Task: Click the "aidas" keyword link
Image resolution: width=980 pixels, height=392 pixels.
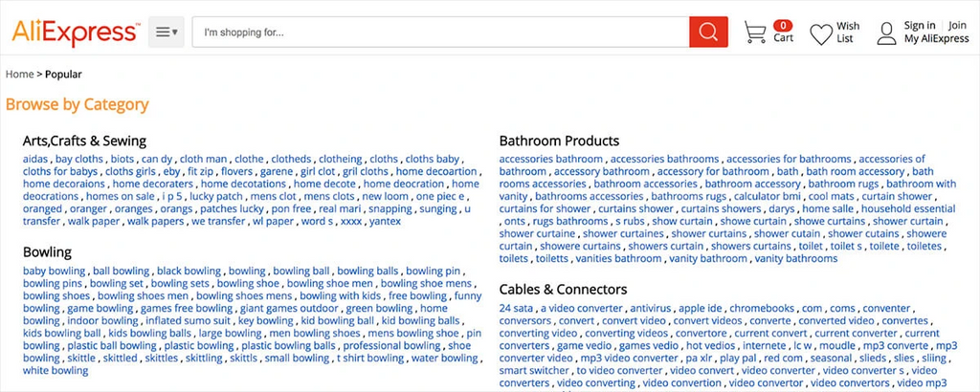Action: [x=35, y=159]
